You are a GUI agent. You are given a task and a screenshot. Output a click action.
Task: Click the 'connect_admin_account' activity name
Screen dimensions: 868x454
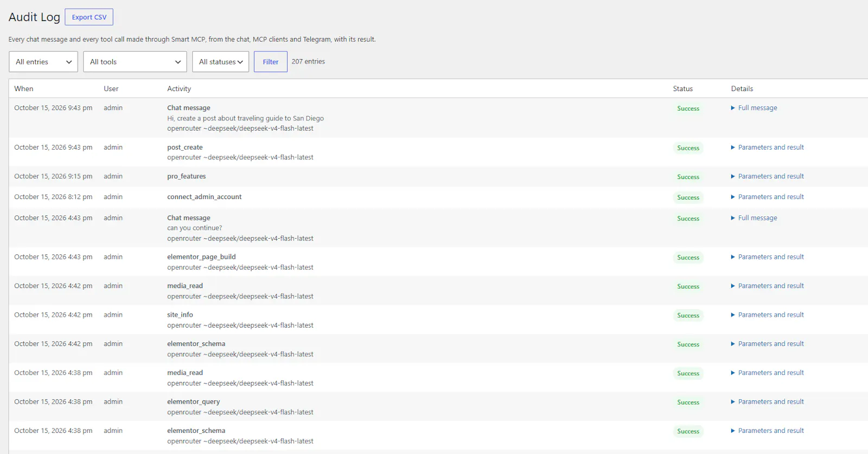point(205,197)
